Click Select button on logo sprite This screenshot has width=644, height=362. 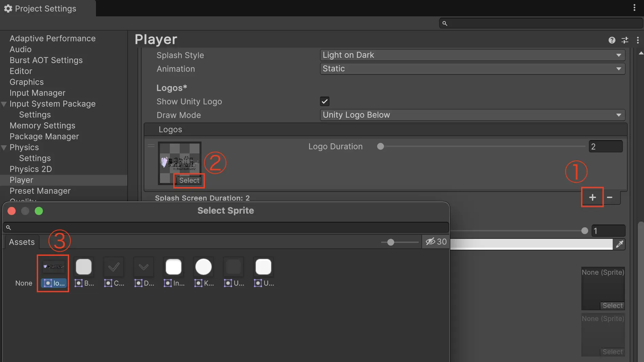[189, 180]
